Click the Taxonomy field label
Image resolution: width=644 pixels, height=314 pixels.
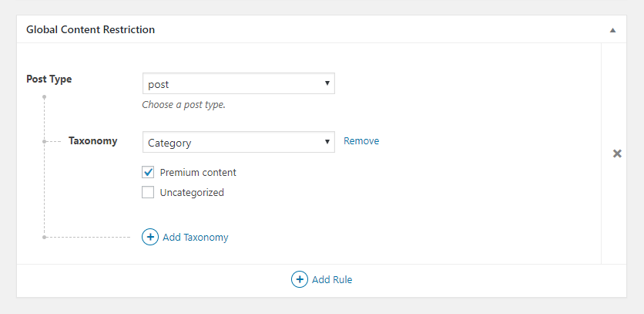92,140
